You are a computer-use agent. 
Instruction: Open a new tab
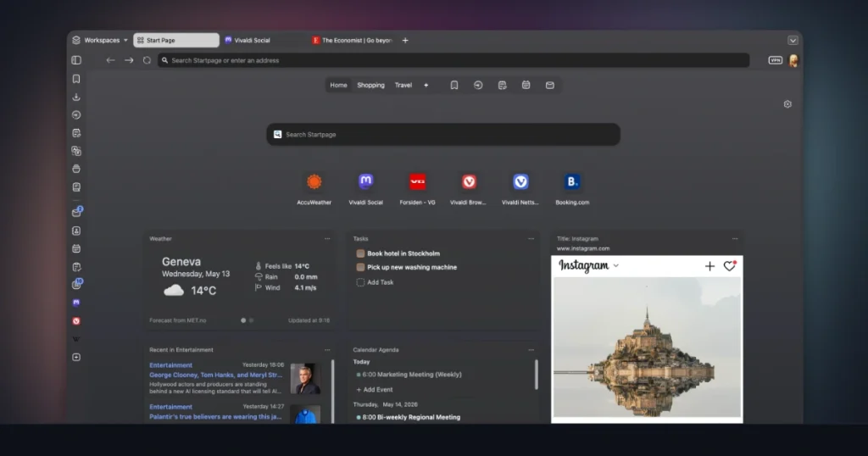point(405,41)
